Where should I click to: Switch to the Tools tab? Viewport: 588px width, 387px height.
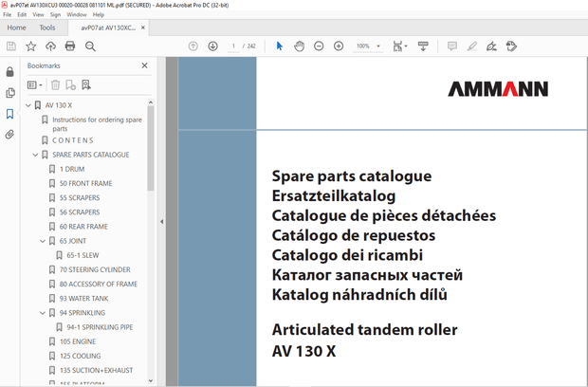tap(47, 28)
